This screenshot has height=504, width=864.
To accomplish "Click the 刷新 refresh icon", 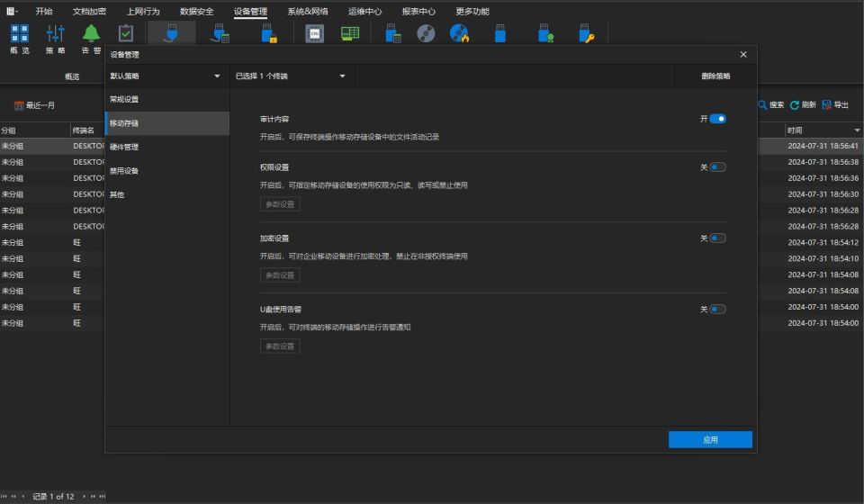I will pyautogui.click(x=795, y=104).
